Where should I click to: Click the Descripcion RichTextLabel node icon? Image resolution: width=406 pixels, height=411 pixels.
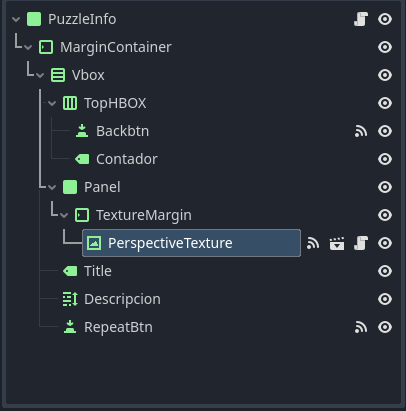[x=70, y=299]
